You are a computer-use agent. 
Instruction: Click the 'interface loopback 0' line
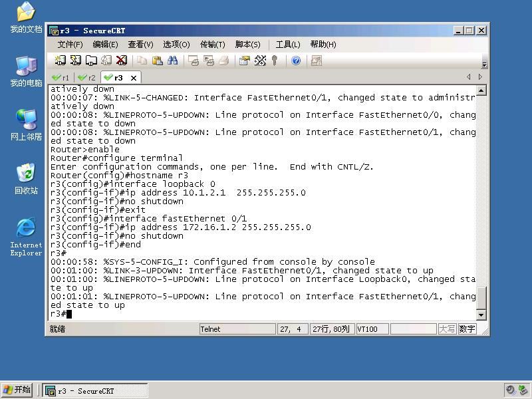click(x=133, y=184)
